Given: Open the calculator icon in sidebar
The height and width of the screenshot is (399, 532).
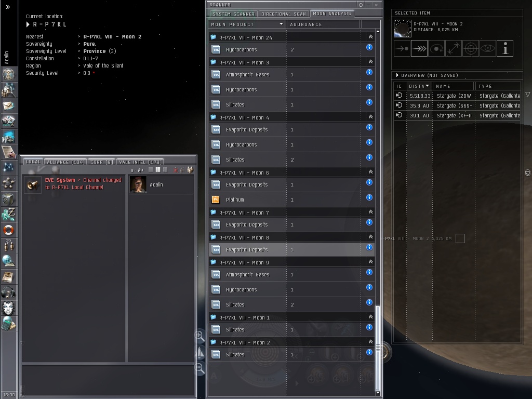Looking at the screenshot, I should 8,323.
